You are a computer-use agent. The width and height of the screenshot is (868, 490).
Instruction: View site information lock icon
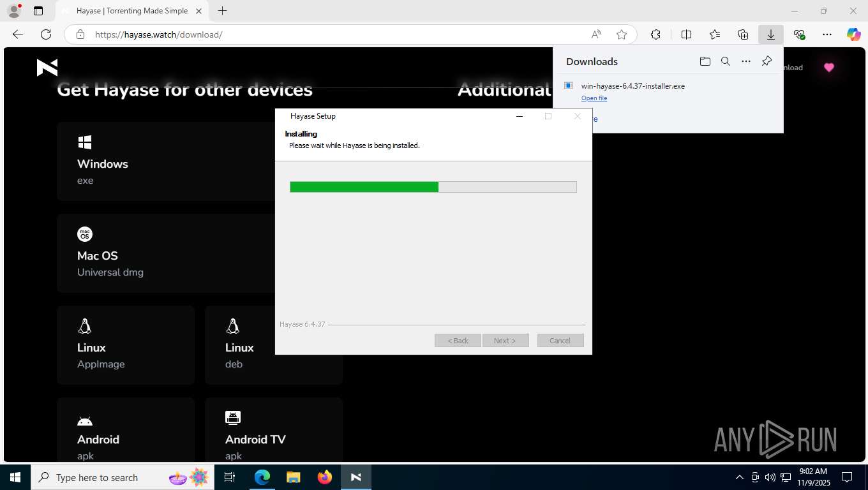80,34
